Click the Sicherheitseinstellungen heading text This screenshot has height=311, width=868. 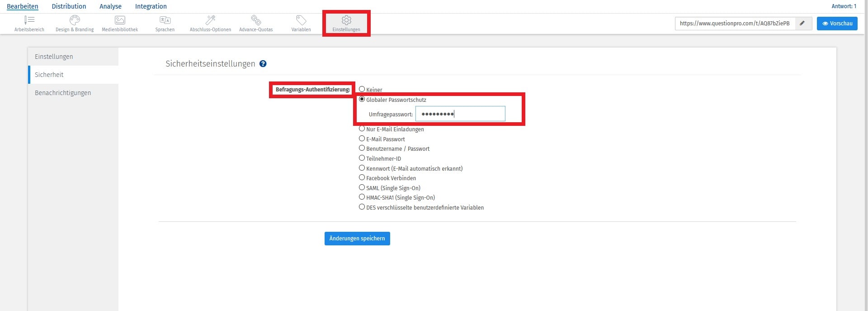pos(210,64)
